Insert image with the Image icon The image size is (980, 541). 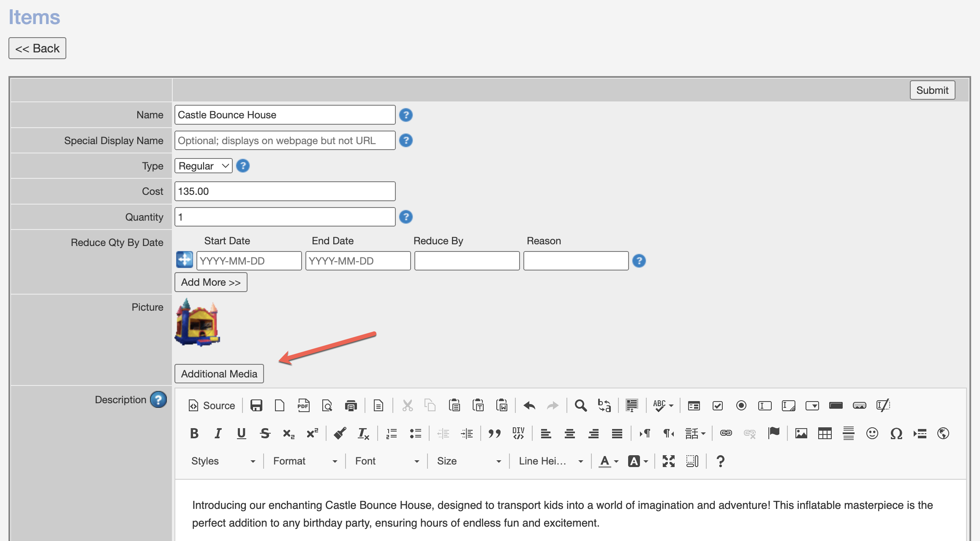[801, 434]
